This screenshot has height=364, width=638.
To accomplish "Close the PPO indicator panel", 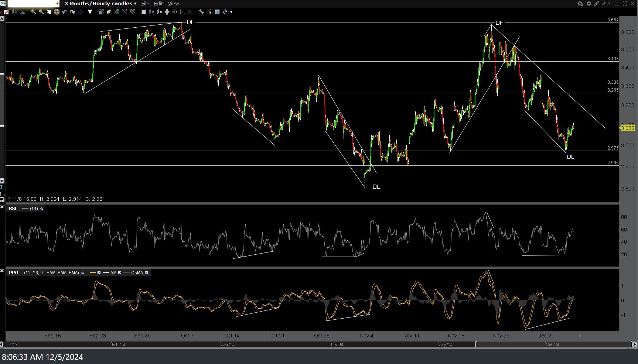I will (x=2, y=271).
